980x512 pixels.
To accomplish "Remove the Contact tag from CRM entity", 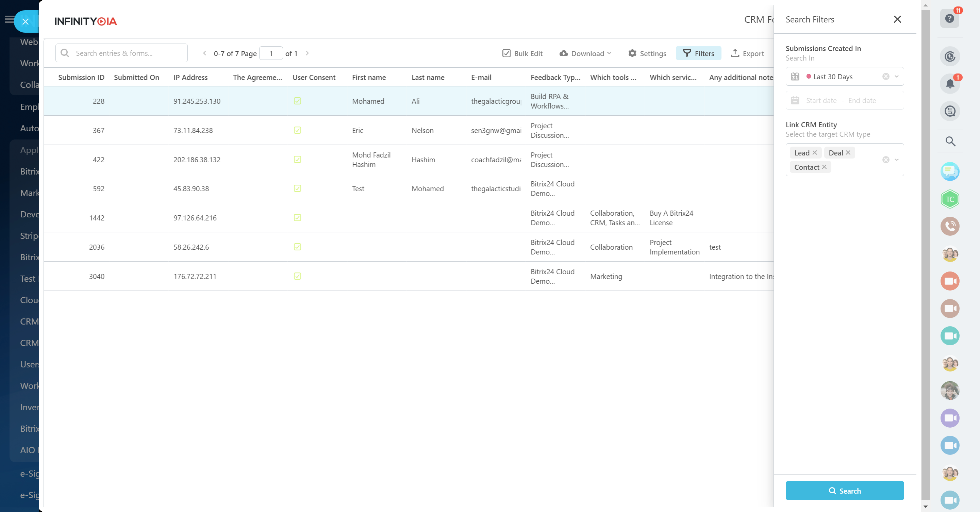I will click(x=824, y=167).
